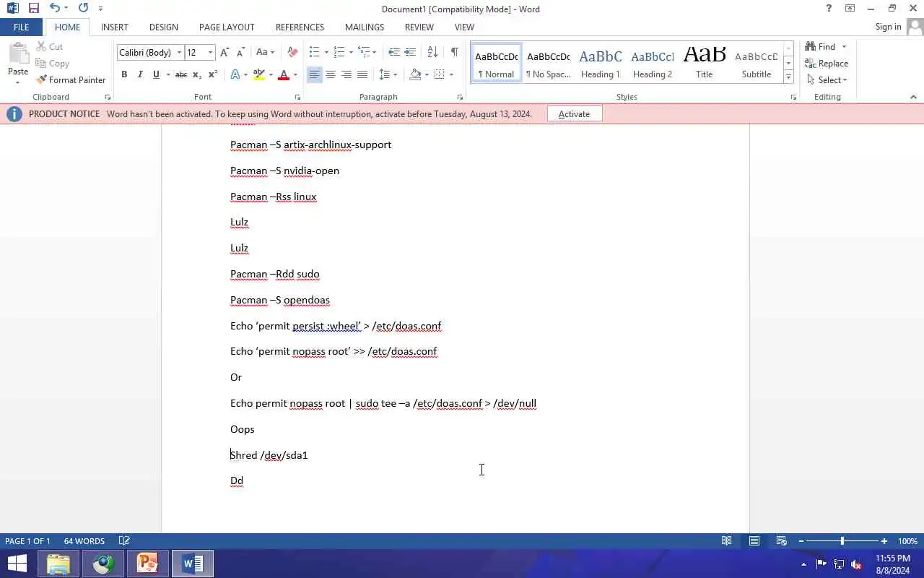This screenshot has width=924, height=578.
Task: Switch to Read Mode view
Action: tap(727, 540)
